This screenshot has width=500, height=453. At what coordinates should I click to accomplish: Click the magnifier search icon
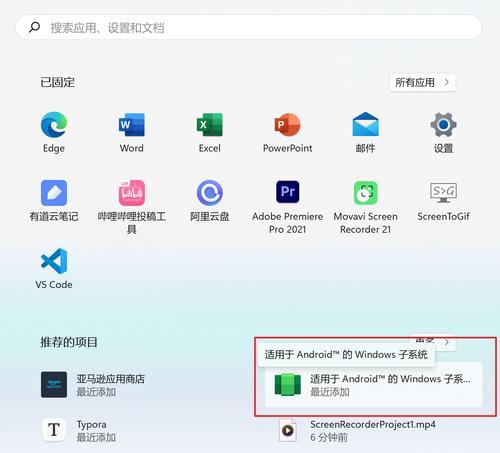coord(34,27)
